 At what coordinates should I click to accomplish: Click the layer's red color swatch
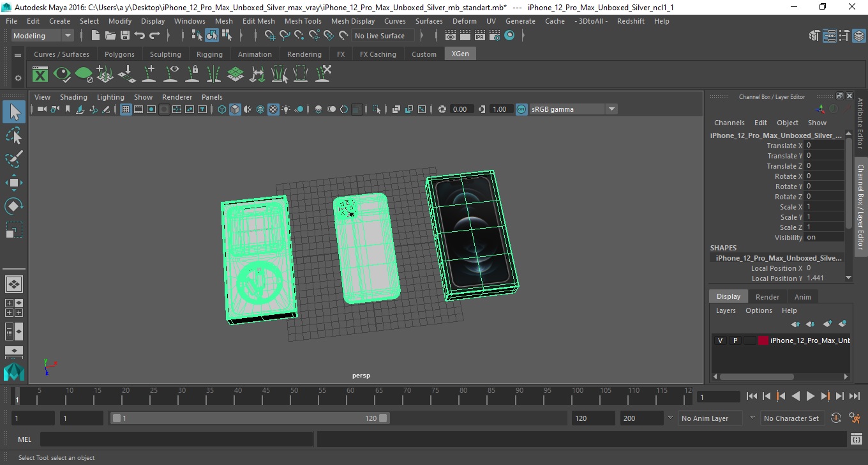(763, 340)
